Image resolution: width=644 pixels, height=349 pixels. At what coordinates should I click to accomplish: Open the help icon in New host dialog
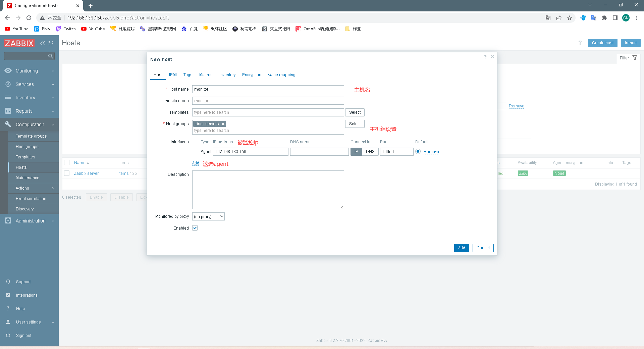pos(485,57)
